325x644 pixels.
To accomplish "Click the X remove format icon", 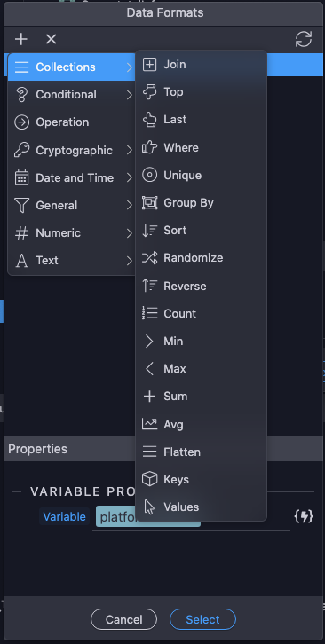I will click(51, 39).
